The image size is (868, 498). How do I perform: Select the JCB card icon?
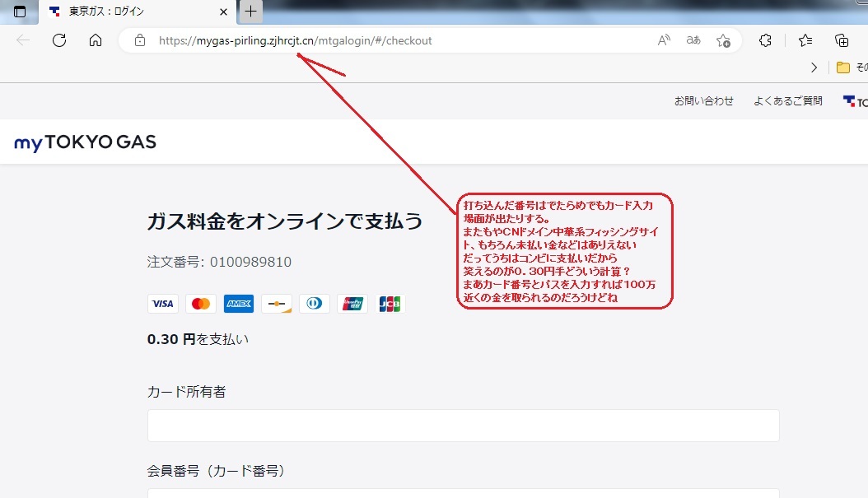390,304
